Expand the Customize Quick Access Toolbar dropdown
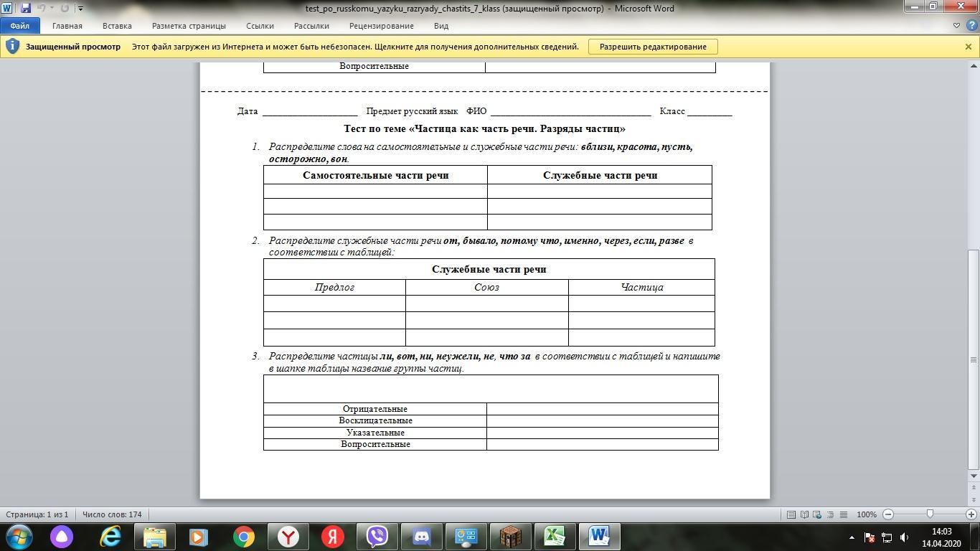The image size is (980, 551). click(x=80, y=9)
